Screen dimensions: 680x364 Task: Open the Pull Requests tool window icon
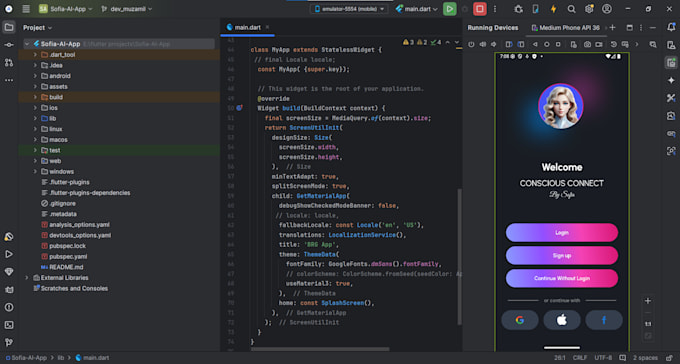coord(9,62)
